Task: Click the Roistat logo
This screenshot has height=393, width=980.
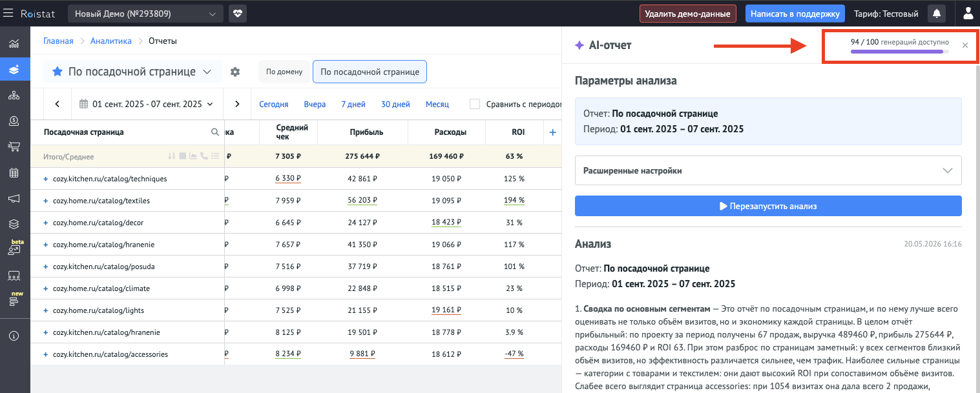Action: pyautogui.click(x=38, y=13)
